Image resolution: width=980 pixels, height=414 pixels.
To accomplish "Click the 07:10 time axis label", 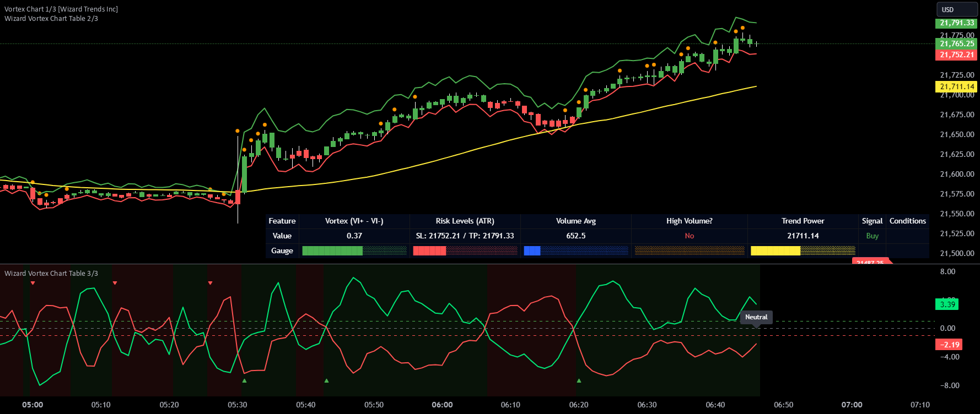I will point(920,405).
